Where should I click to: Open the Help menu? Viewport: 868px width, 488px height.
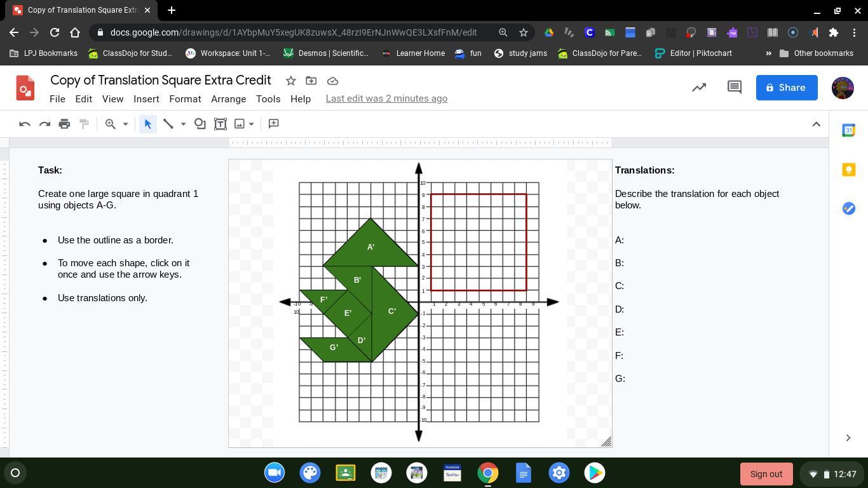point(301,99)
